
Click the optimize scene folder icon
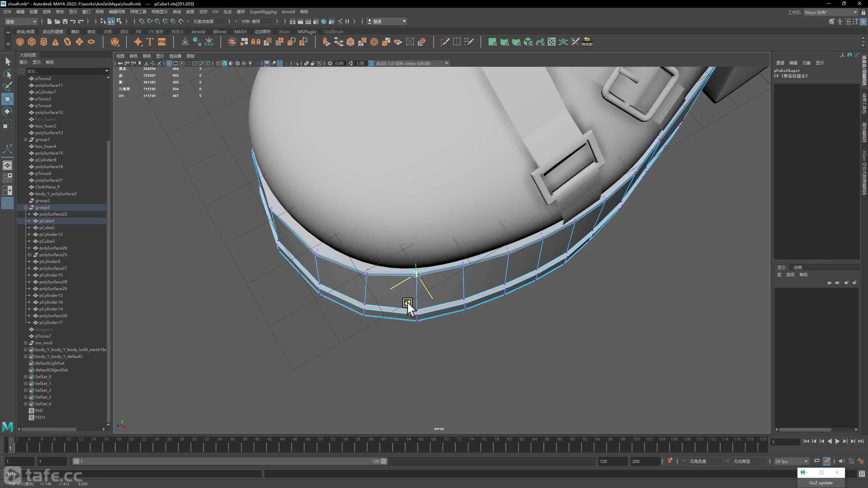point(587,42)
